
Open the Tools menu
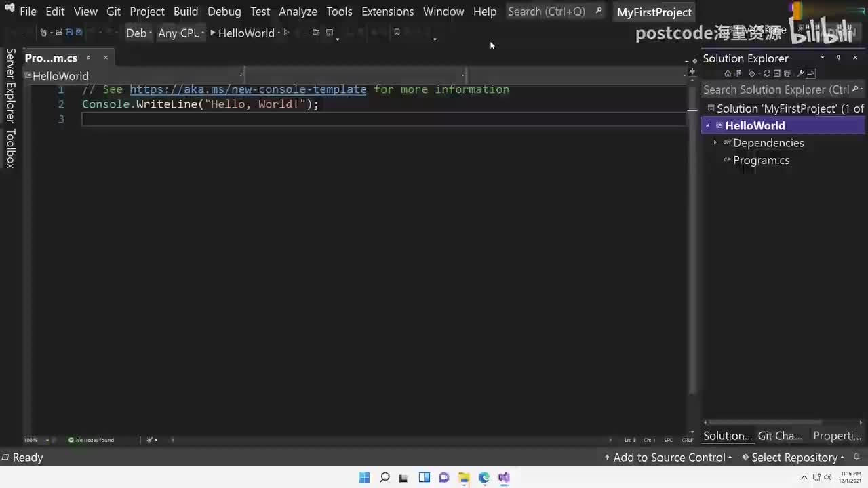coord(339,12)
